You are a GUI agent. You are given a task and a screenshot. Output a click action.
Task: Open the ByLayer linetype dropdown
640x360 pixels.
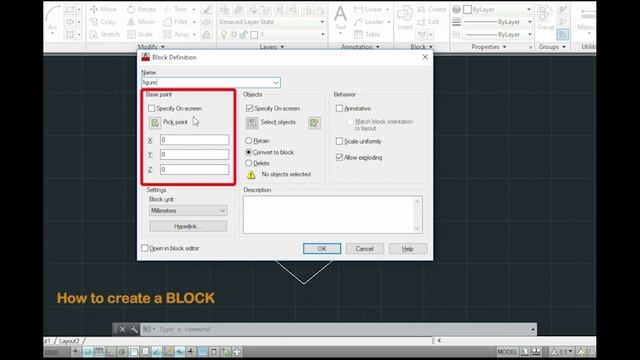tap(529, 34)
